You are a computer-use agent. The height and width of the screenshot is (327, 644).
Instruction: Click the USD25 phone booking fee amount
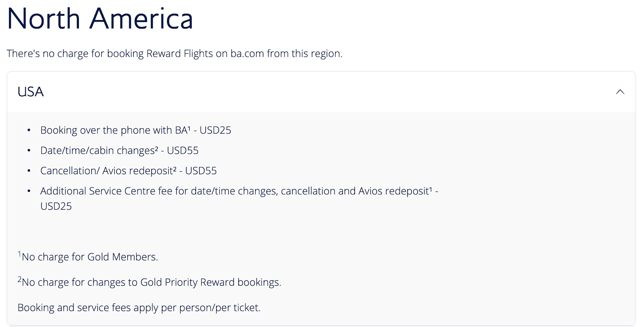(x=215, y=130)
